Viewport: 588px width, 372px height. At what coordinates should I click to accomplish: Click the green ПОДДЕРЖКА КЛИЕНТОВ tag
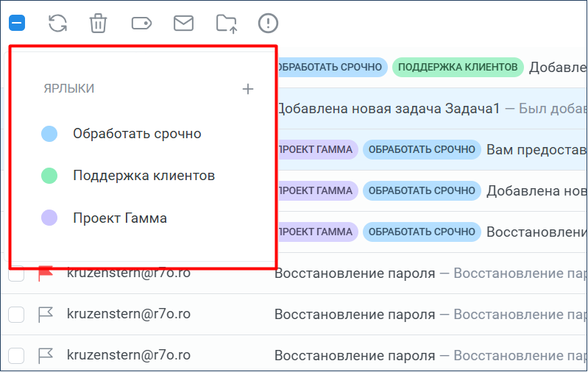coord(458,67)
